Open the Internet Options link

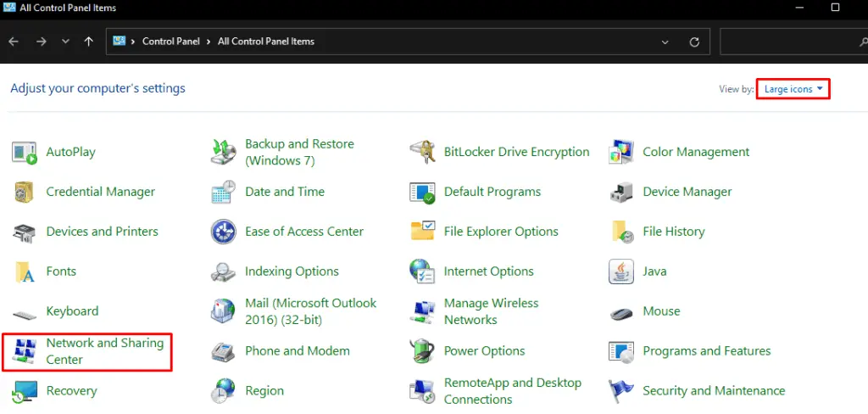click(x=489, y=271)
